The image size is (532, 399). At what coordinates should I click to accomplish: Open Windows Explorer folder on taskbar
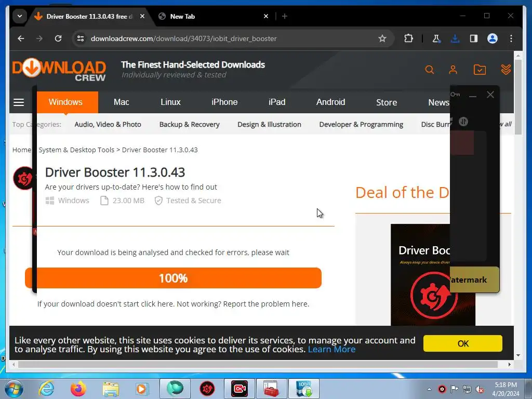click(x=111, y=389)
